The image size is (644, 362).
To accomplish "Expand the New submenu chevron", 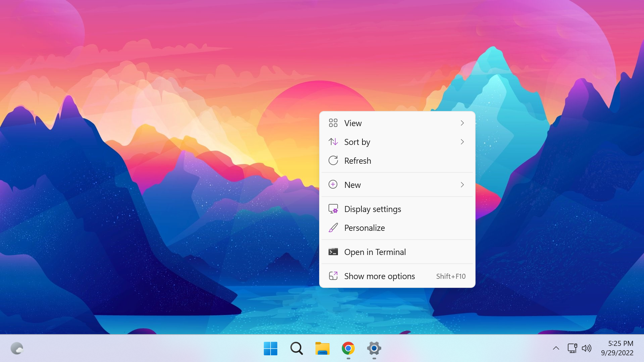I will [x=462, y=185].
